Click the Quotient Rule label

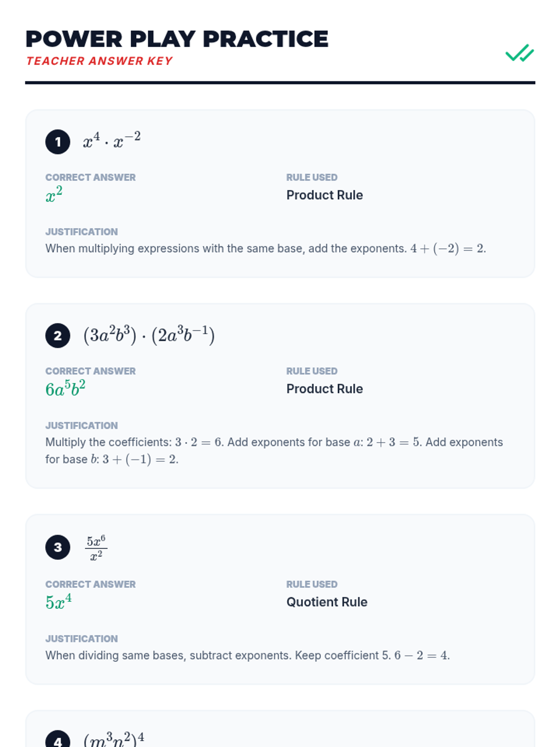tap(327, 602)
